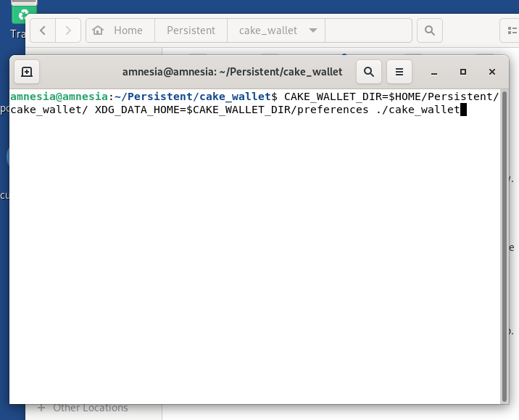
Task: Select the Persistent folder breadcrumb
Action: click(x=191, y=30)
